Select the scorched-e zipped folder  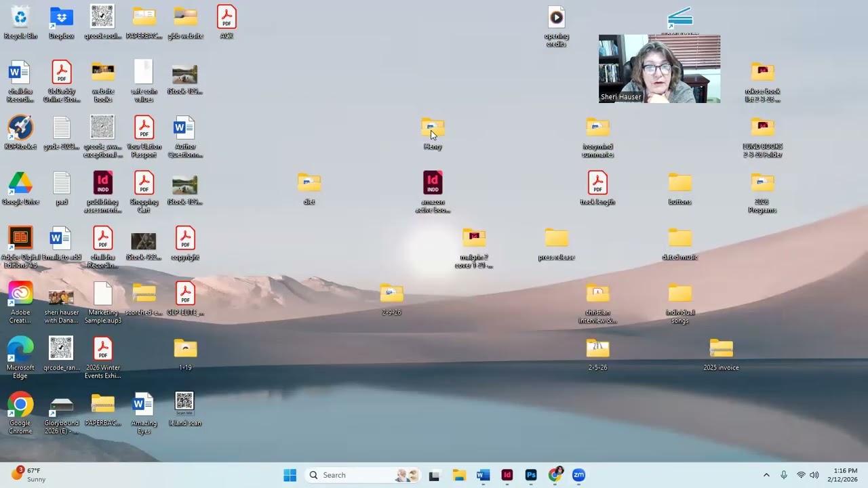coord(144,299)
